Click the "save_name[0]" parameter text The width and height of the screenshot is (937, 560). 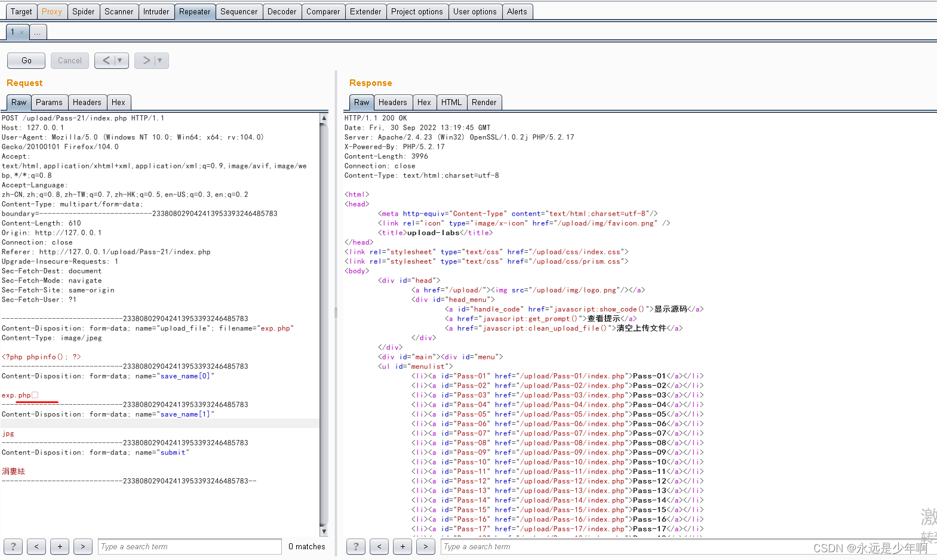tap(185, 376)
